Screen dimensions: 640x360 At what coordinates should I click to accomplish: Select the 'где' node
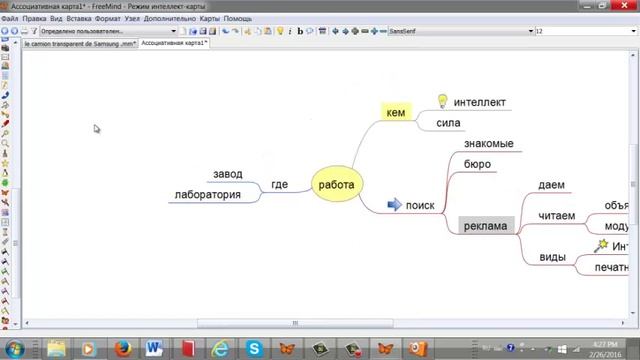(x=280, y=184)
